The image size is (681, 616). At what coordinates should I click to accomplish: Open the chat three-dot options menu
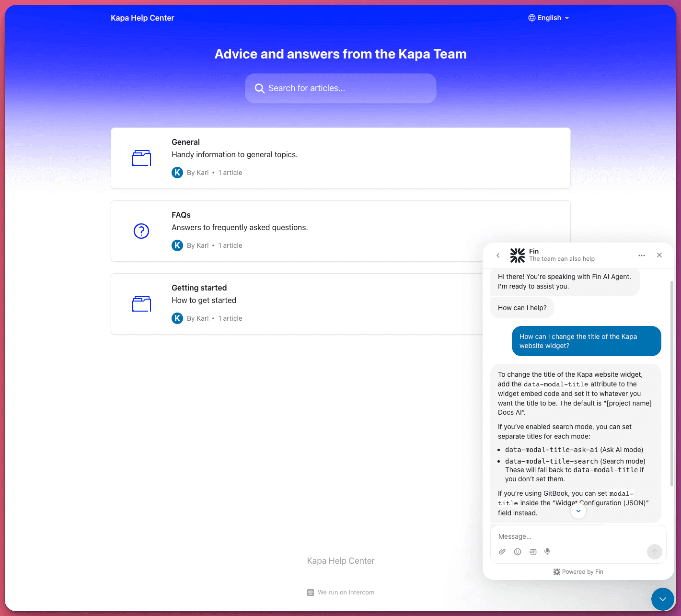(x=642, y=256)
